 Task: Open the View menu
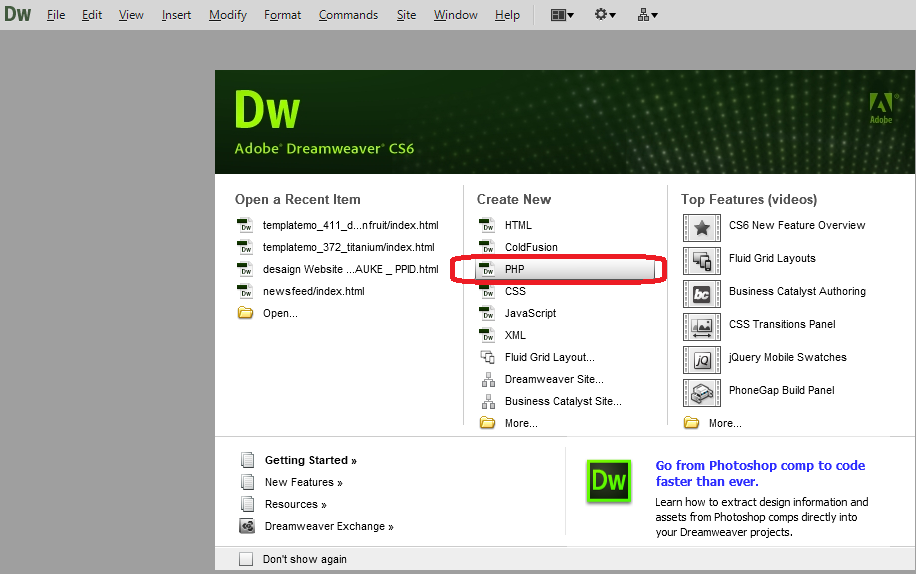coord(131,15)
